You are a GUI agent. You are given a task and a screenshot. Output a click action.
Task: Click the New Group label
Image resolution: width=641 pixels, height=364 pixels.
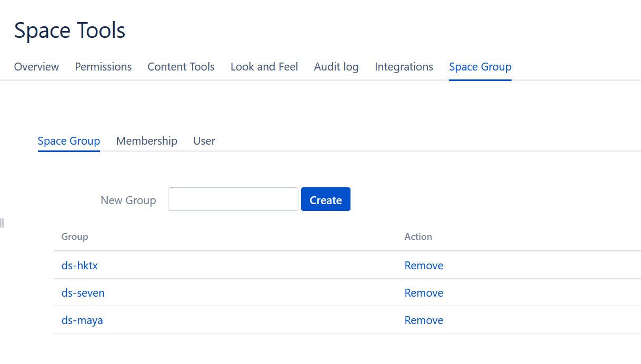(128, 200)
